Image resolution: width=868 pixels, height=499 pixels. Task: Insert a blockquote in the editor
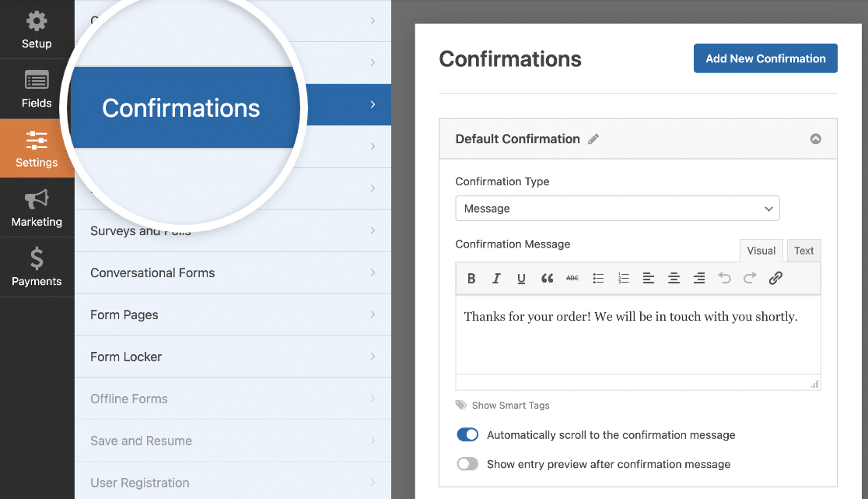(547, 278)
